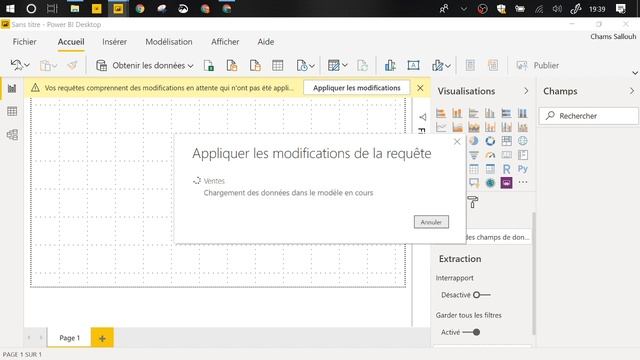Click the SQL Server source icon
Image resolution: width=640 pixels, height=360 pixels.
click(255, 65)
